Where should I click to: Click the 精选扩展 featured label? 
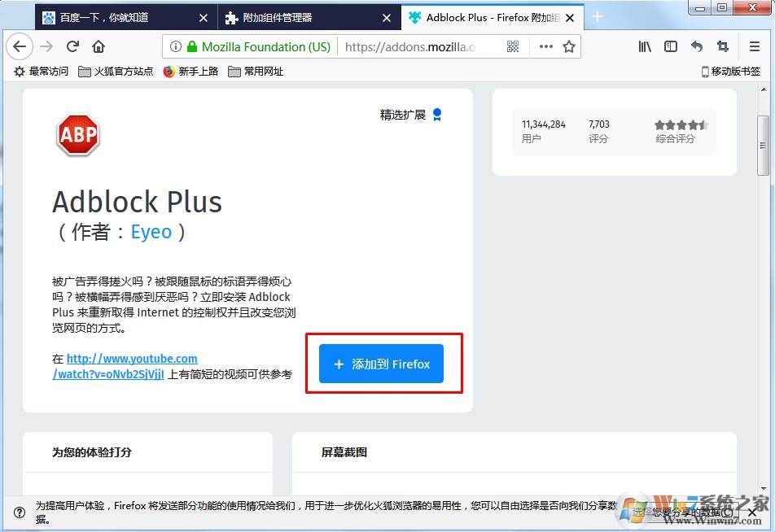pos(403,115)
